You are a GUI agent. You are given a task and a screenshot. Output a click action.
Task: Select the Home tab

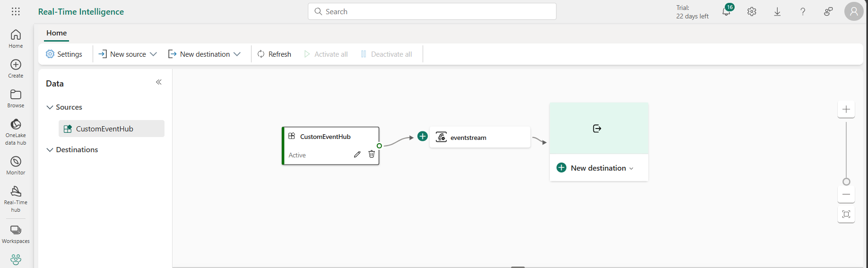click(57, 33)
